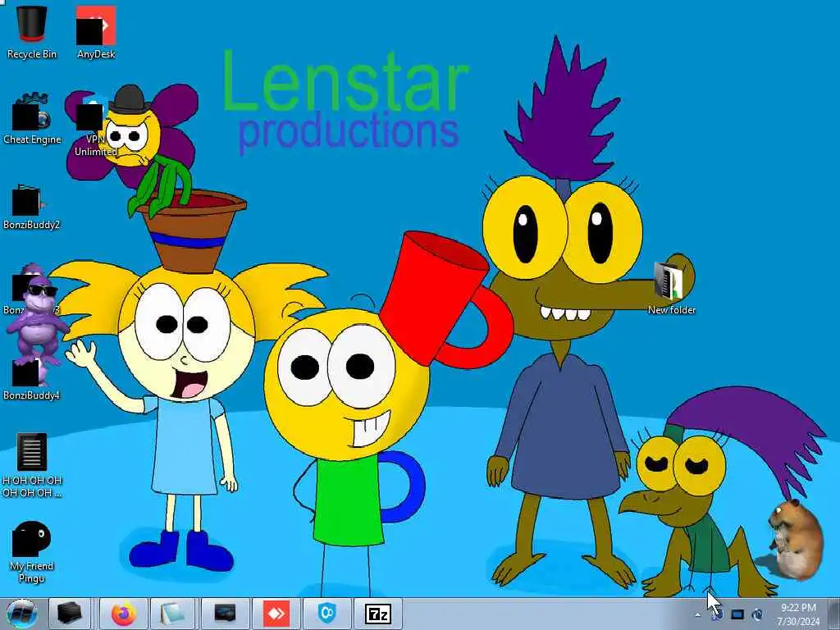This screenshot has height=630, width=840.
Task: Open the 9:22 PM clock and date
Action: (x=798, y=614)
